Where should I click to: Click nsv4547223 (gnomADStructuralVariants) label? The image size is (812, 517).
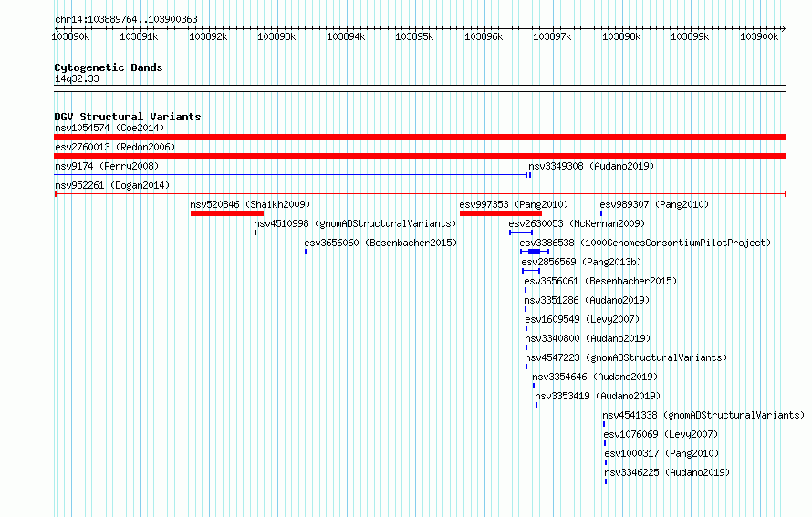[626, 357]
